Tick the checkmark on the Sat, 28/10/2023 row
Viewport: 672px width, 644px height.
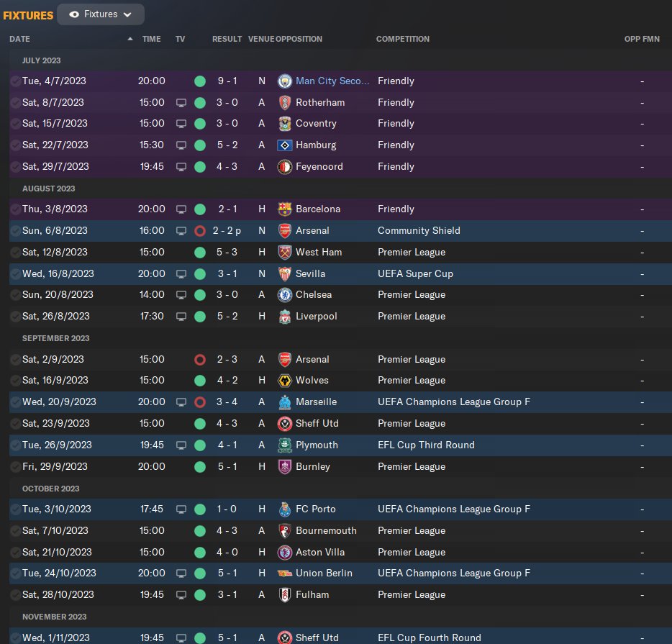[x=15, y=595]
